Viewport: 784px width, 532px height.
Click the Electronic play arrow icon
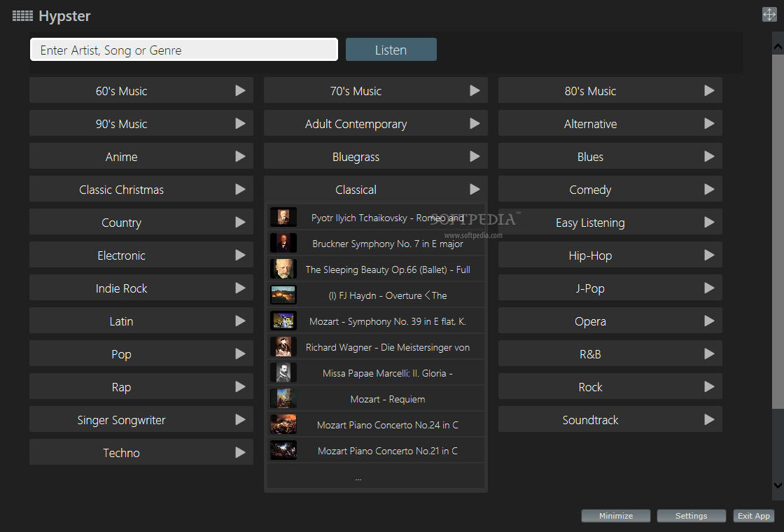pyautogui.click(x=241, y=255)
